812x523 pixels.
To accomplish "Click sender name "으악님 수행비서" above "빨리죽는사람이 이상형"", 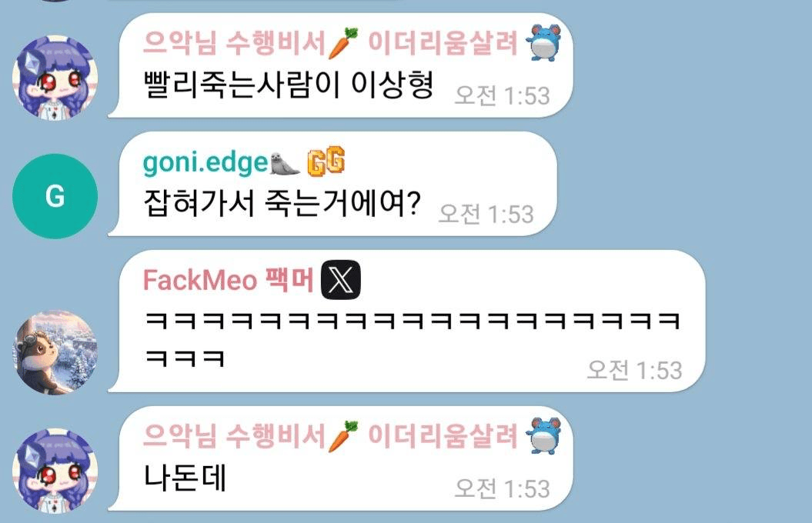I will pyautogui.click(x=234, y=43).
